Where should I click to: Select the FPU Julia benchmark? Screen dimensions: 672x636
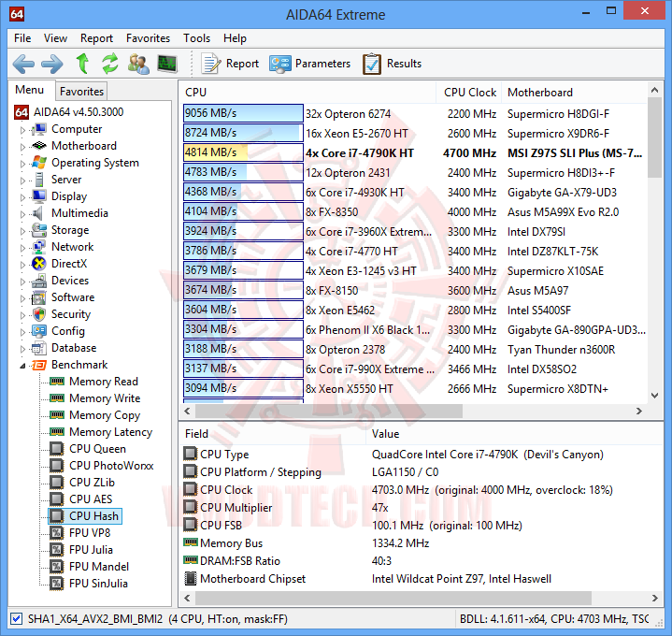[91, 550]
